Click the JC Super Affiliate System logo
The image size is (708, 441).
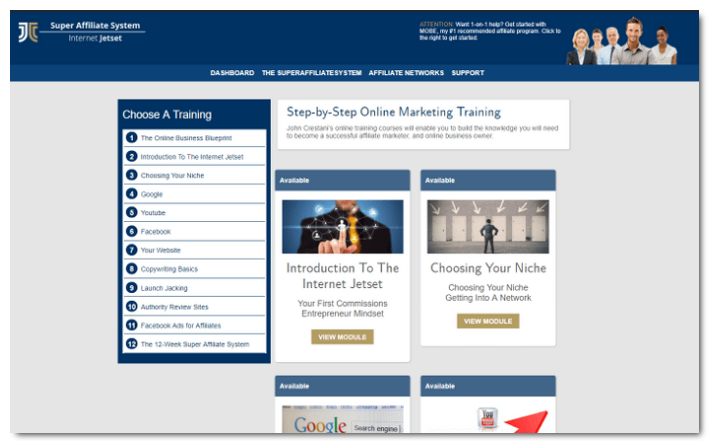coord(81,32)
